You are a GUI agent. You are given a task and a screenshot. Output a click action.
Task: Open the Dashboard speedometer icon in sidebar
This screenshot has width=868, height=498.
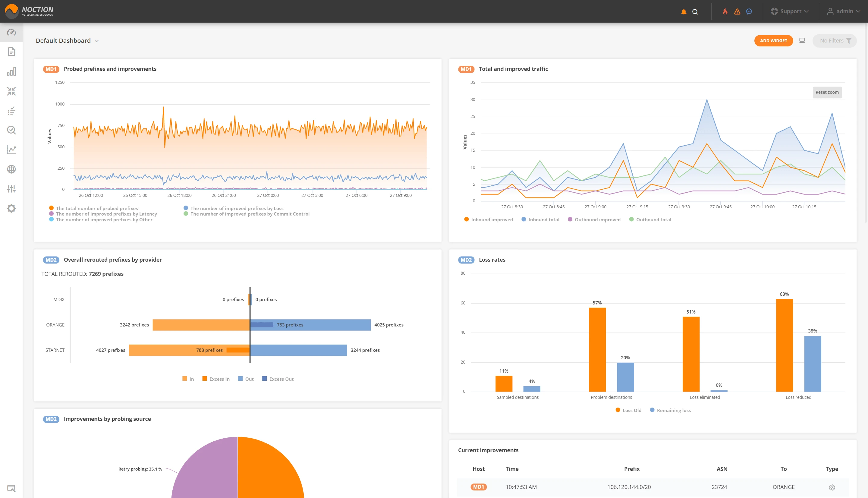11,32
